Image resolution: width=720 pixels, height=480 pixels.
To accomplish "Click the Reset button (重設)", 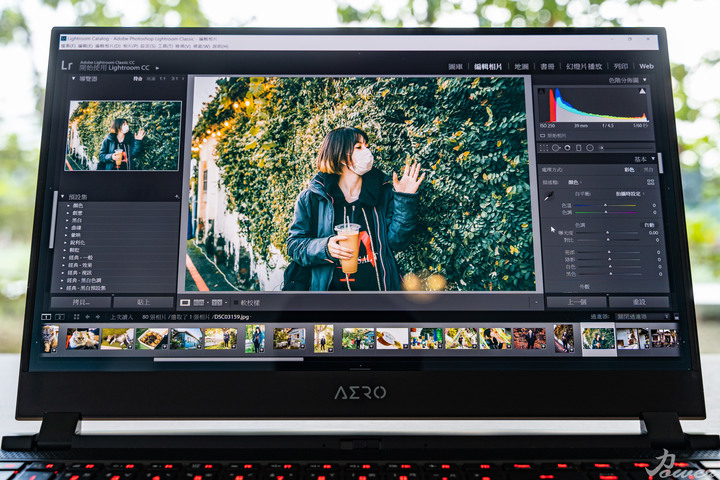I will point(639,302).
